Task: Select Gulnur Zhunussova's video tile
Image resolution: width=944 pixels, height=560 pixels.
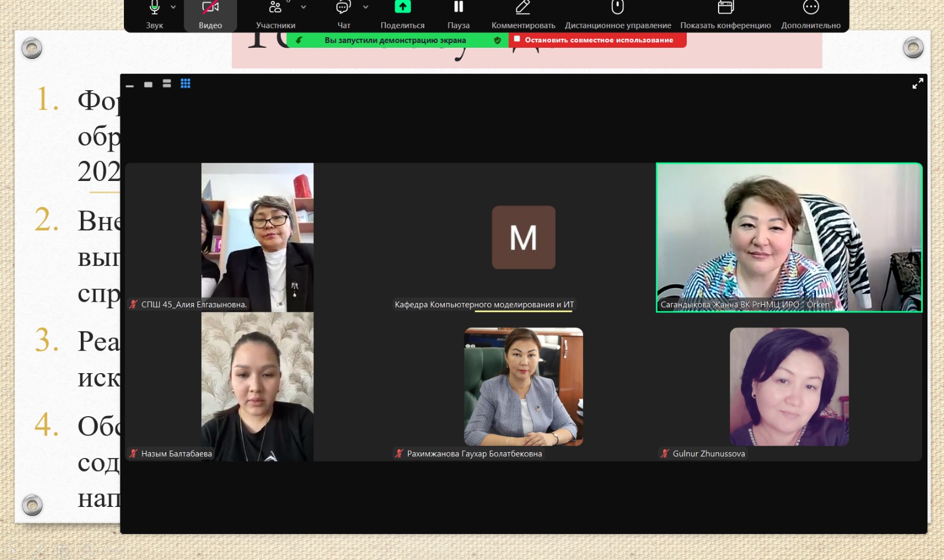Action: (x=789, y=387)
